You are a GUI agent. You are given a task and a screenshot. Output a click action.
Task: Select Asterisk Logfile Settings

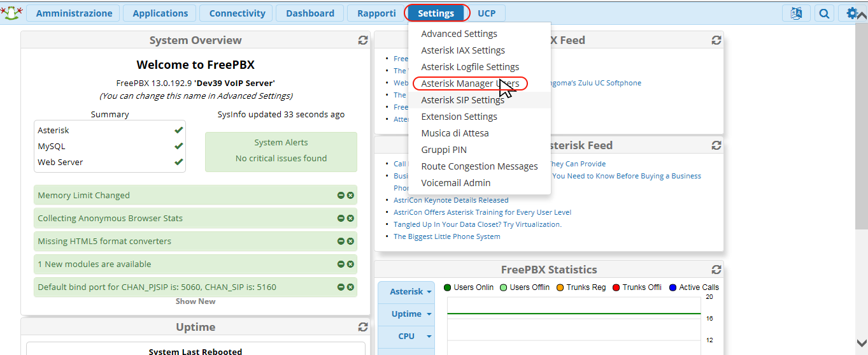click(479, 67)
